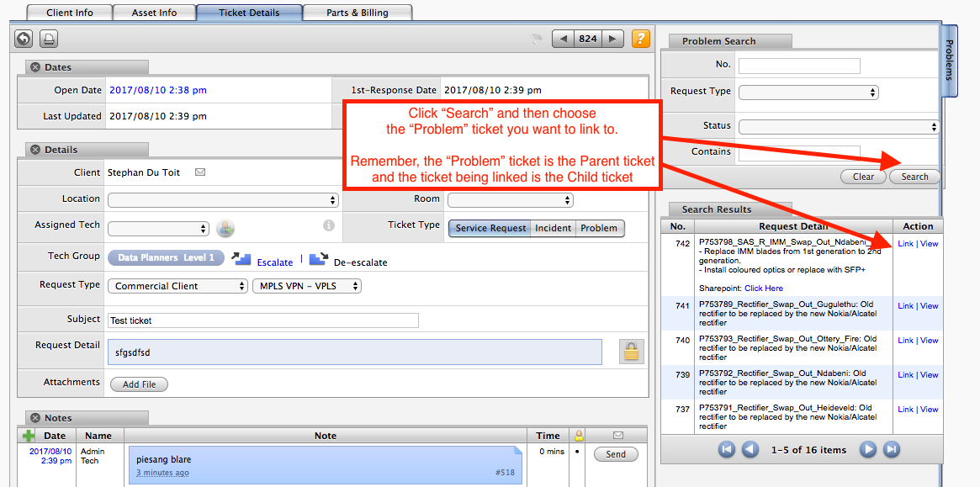View problem ticket 741

click(x=929, y=306)
